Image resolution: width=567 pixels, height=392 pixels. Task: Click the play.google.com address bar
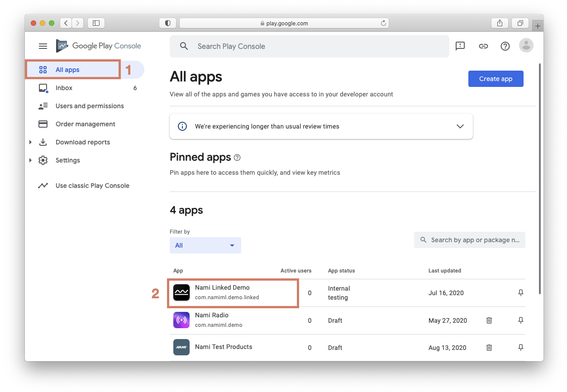[284, 23]
